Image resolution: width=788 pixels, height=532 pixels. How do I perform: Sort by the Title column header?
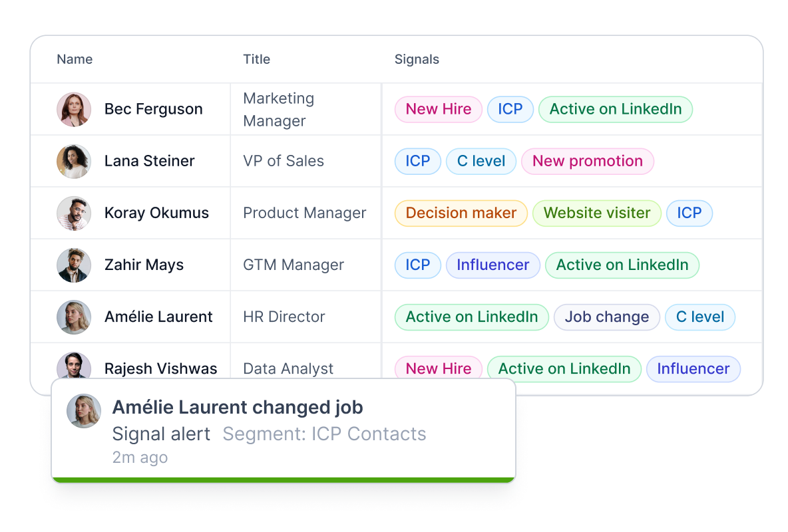pos(256,59)
